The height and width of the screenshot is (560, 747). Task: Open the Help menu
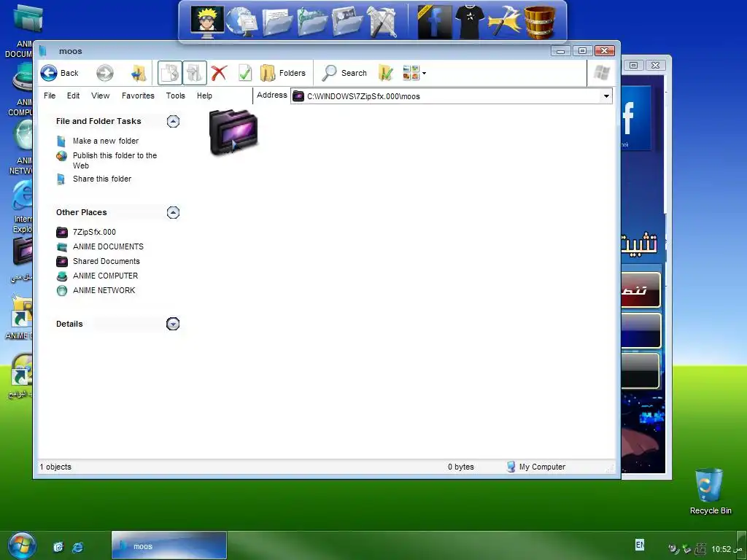[204, 96]
